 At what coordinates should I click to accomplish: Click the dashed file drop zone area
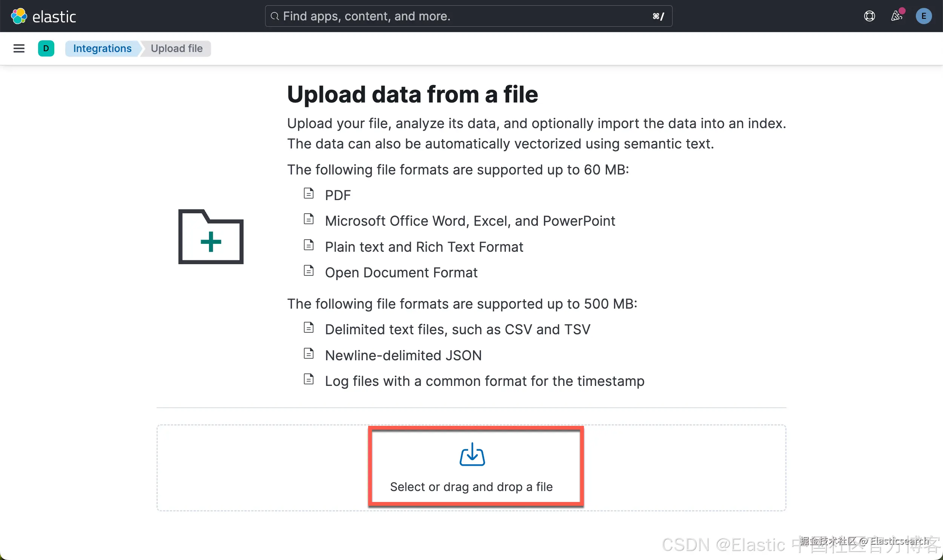(264, 468)
